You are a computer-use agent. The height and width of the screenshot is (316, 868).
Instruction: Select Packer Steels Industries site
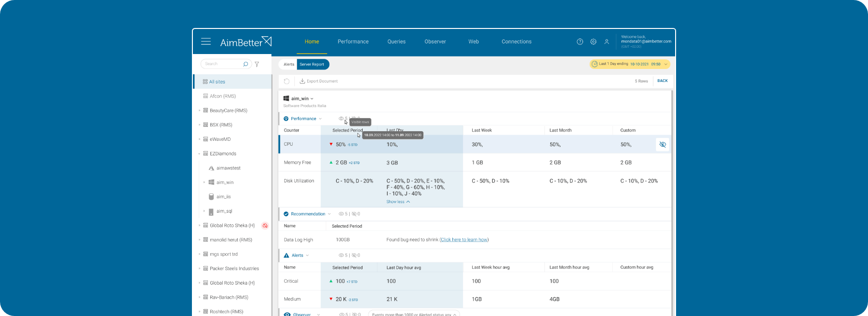[x=234, y=269]
